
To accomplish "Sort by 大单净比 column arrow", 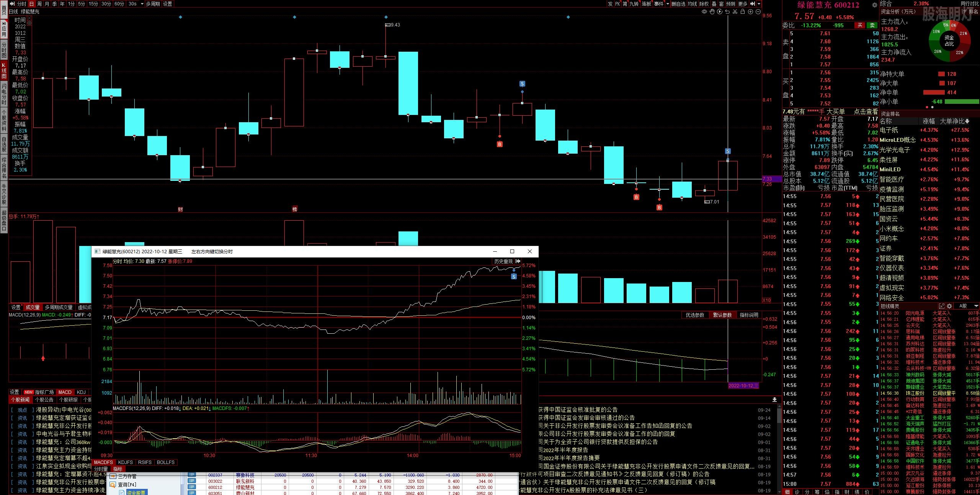I will point(967,121).
